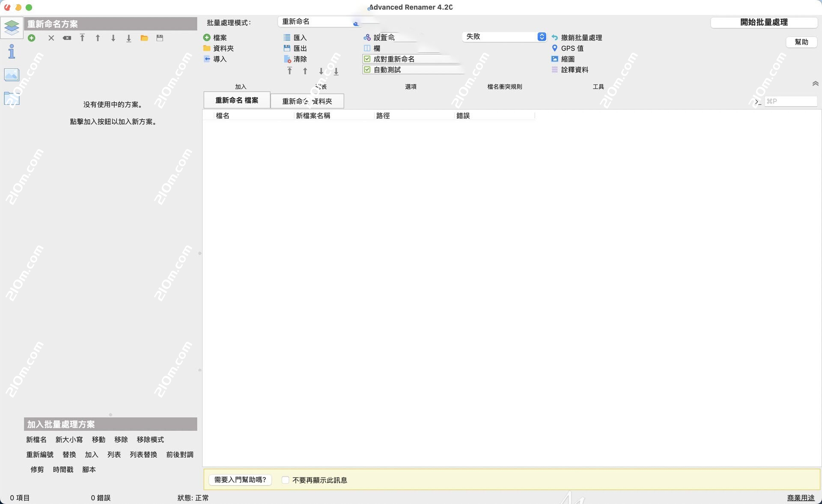Click 縮圖 to open the thumbnail tool
The image size is (822, 504).
567,59
